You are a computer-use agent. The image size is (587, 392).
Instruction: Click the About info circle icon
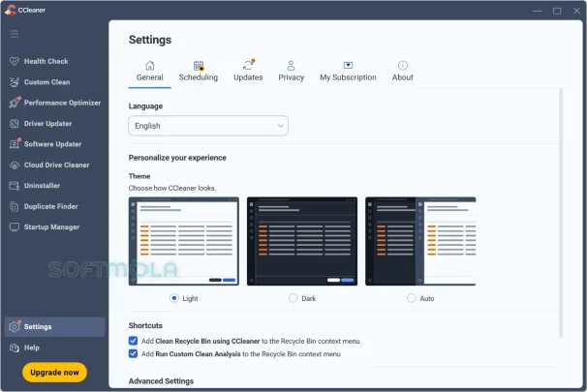(402, 66)
